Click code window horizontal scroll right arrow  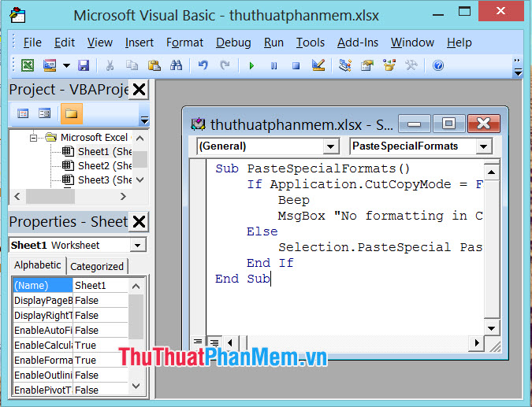pyautogui.click(x=476, y=342)
